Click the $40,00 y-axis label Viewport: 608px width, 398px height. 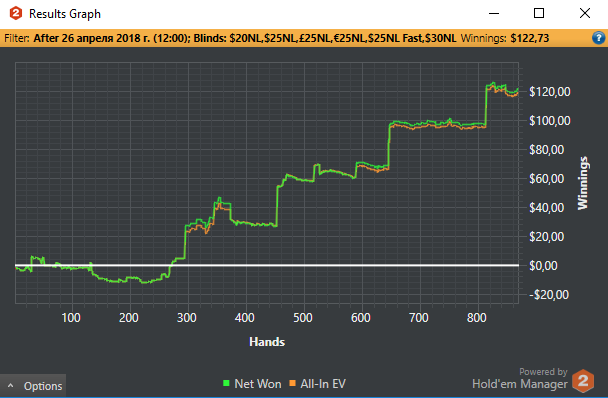547,208
